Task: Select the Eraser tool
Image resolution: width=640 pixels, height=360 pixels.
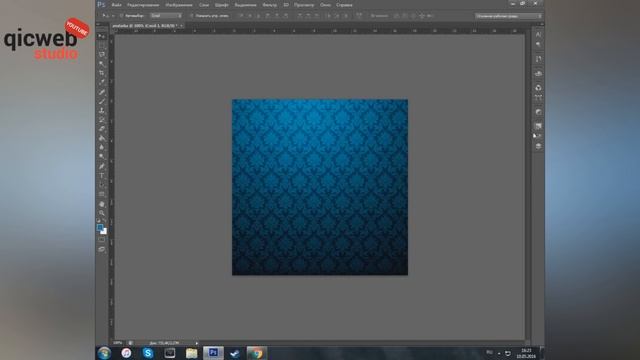Action: pyautogui.click(x=101, y=129)
